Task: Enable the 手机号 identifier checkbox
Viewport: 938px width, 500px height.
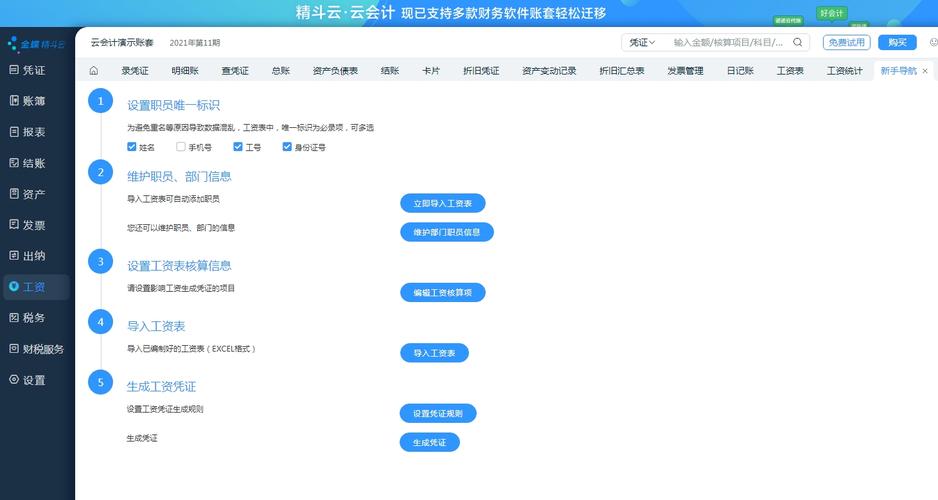Action: pos(181,147)
